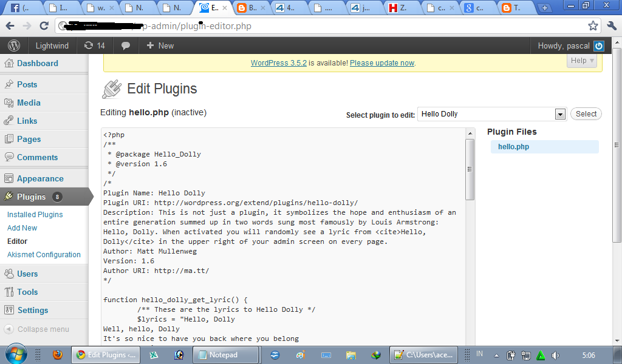Open hello.php under Plugin Files

pos(512,146)
